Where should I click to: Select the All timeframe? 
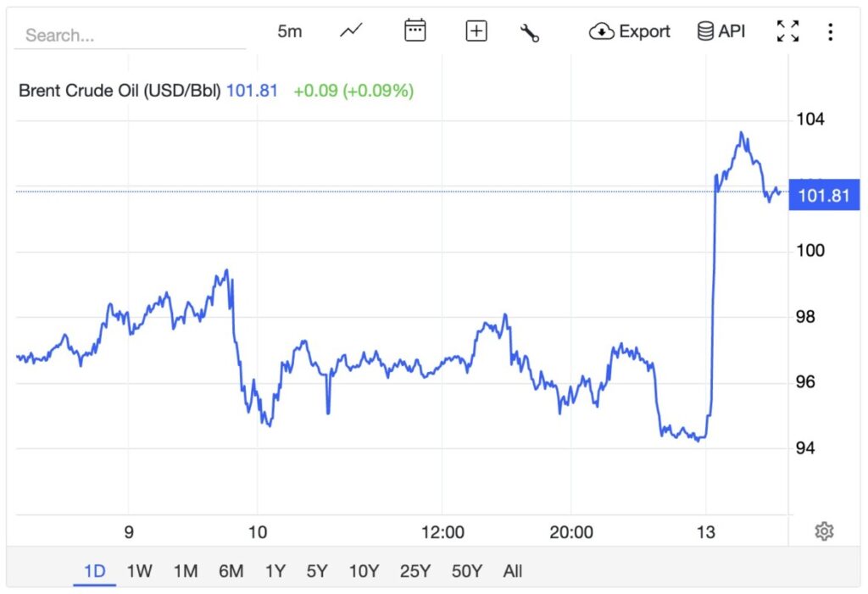(512, 572)
